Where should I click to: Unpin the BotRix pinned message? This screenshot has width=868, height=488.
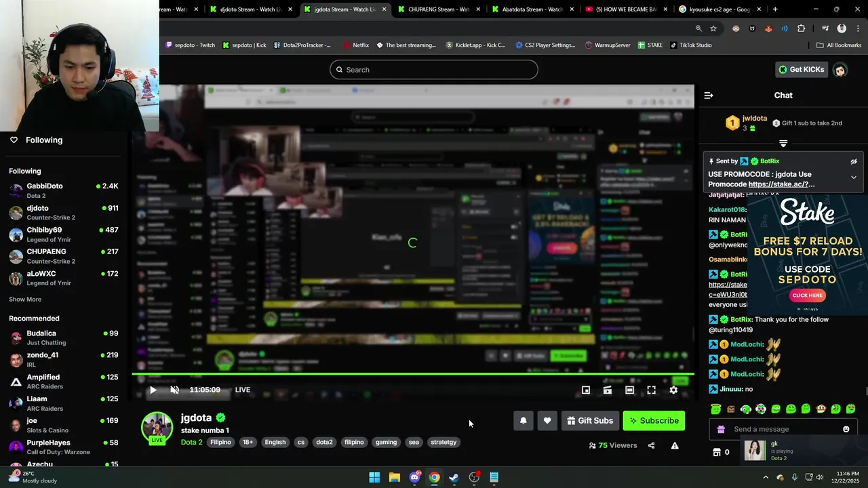[854, 161]
